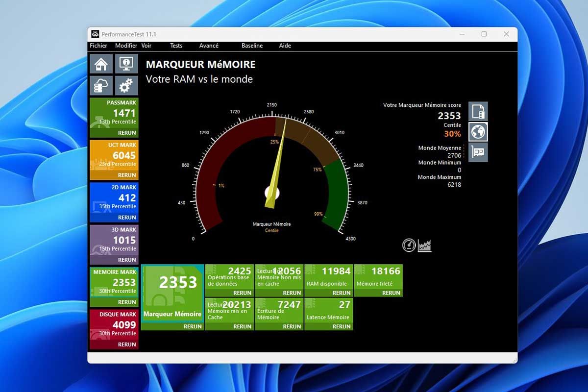Click the save results report icon
The width and height of the screenshot is (588, 392).
tap(478, 112)
